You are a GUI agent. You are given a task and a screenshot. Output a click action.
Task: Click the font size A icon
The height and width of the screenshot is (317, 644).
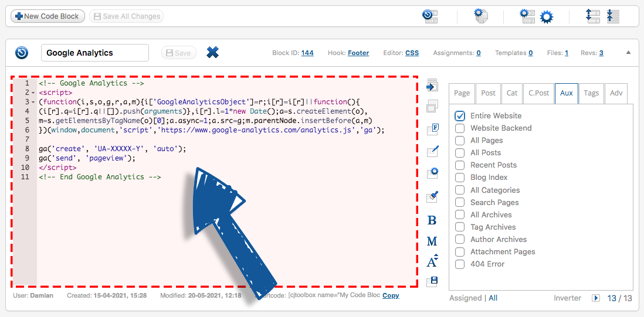pos(432,261)
